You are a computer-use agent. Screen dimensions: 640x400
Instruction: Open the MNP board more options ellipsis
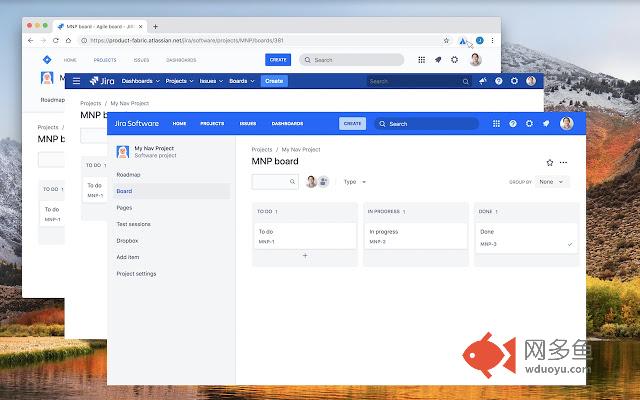coord(564,162)
